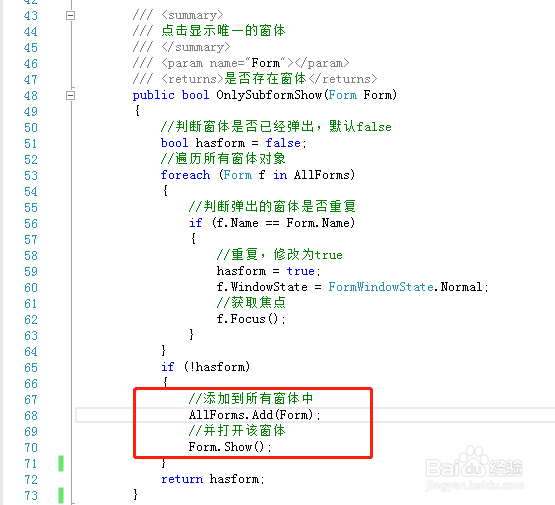Click 'FormWindowState' type on line 60

(381, 287)
